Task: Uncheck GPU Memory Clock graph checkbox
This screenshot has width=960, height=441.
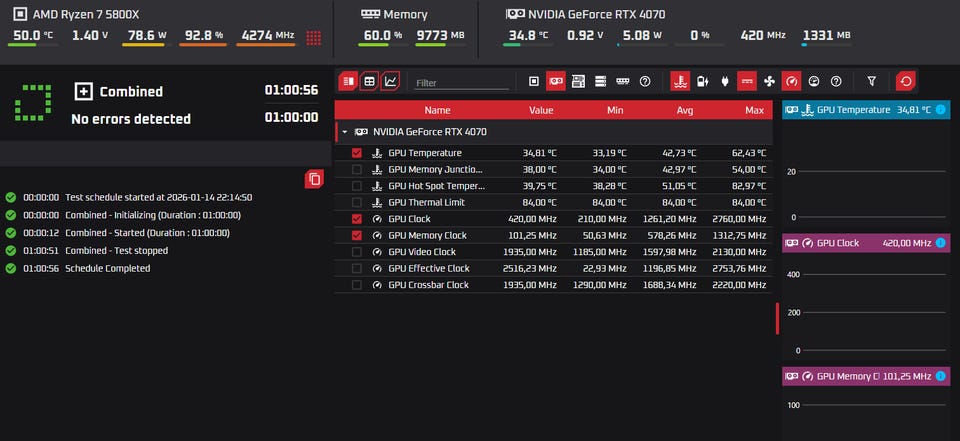Action: pyautogui.click(x=357, y=235)
